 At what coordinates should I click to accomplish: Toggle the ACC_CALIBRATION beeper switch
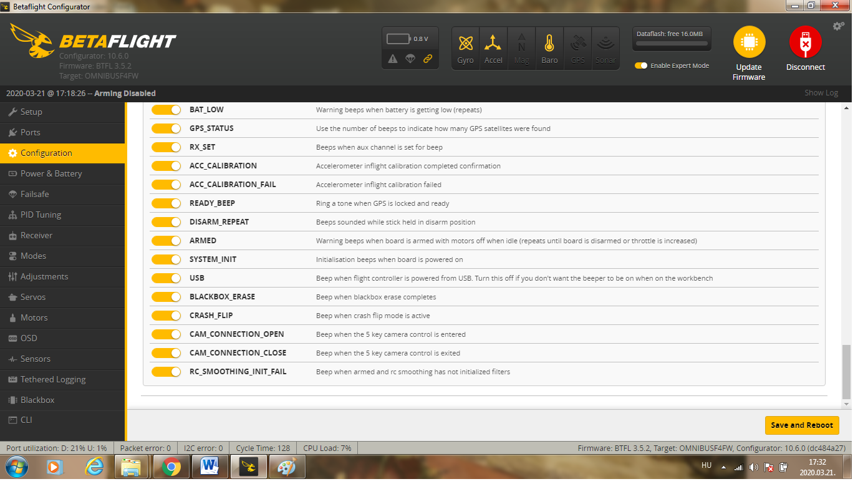click(166, 166)
